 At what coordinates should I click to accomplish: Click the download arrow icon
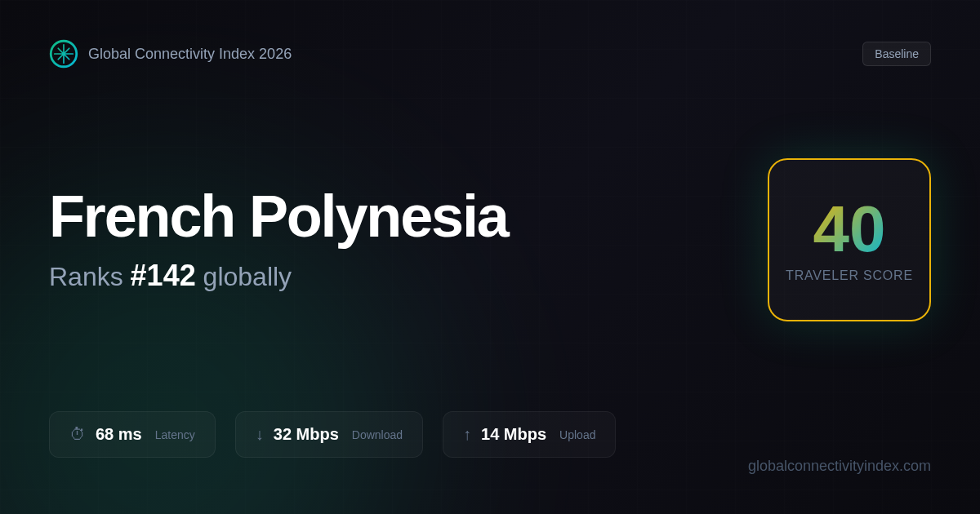pos(260,435)
